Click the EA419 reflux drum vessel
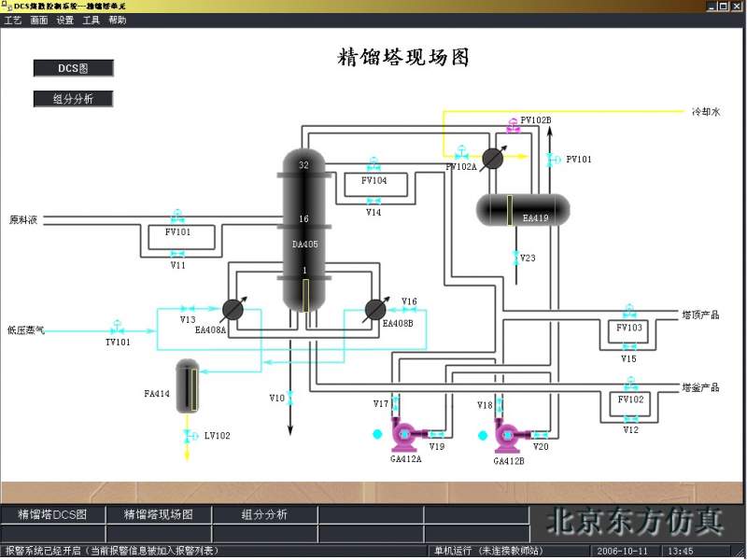 coord(523,209)
